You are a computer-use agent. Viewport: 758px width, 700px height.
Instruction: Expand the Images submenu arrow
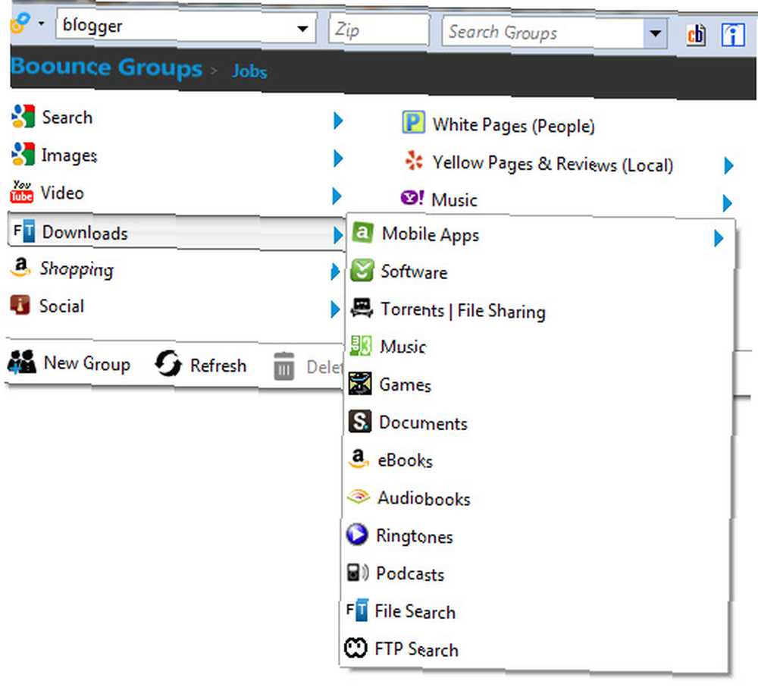(x=338, y=159)
